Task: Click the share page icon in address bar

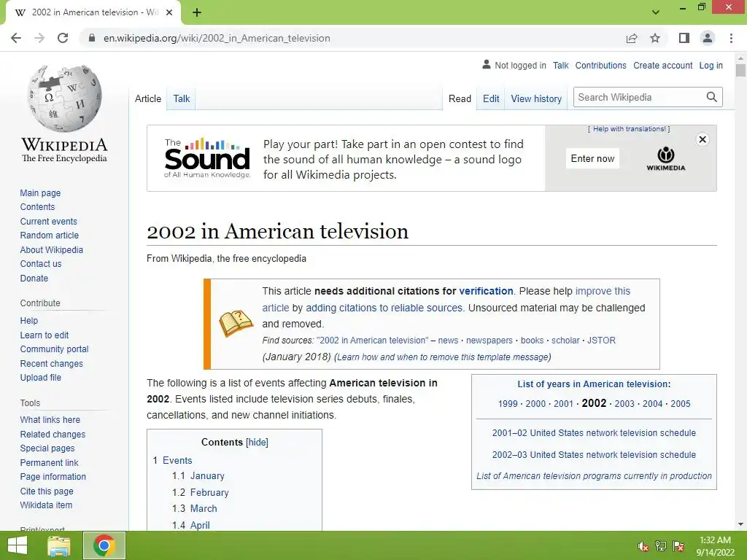Action: pyautogui.click(x=632, y=38)
